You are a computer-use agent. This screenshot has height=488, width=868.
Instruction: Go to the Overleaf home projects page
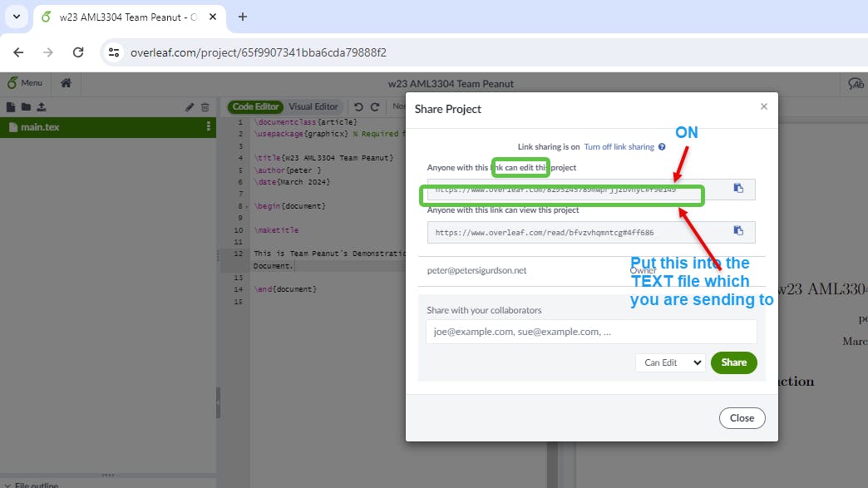66,83
